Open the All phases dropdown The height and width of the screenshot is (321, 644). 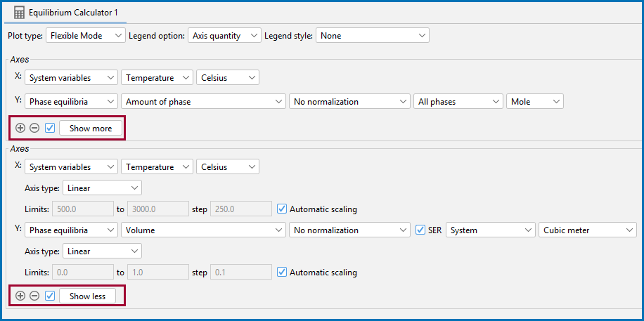(458, 101)
